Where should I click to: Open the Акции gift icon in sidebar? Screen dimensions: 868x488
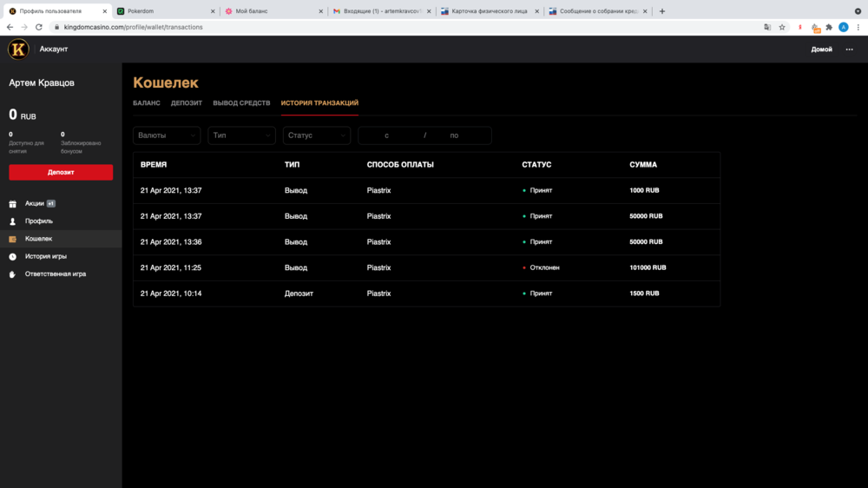(13, 204)
